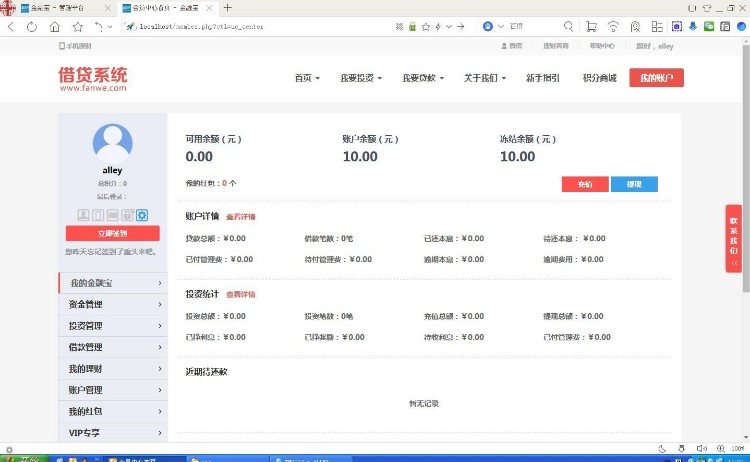This screenshot has width=750, height=462.
Task: Expand VIP专享 in the sidebar
Action: (113, 433)
